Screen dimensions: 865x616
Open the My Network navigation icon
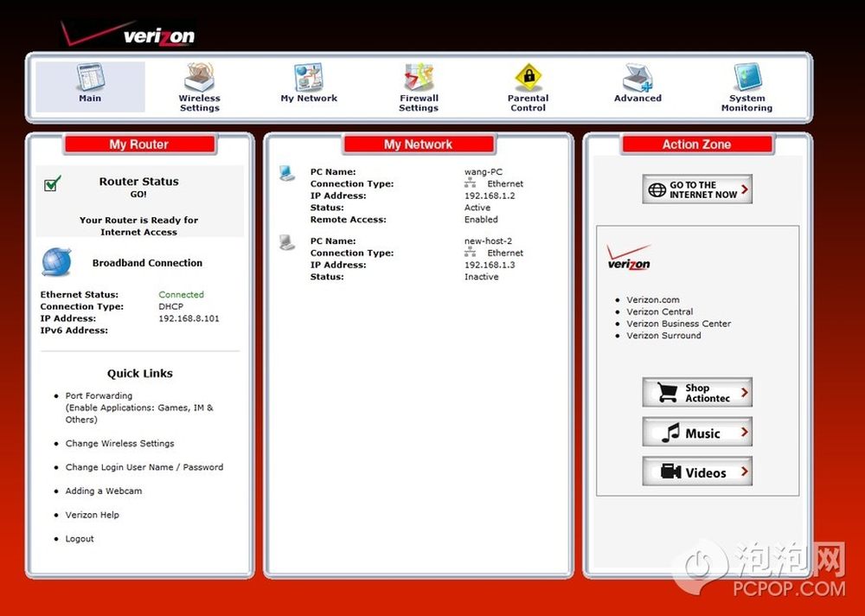[x=309, y=77]
